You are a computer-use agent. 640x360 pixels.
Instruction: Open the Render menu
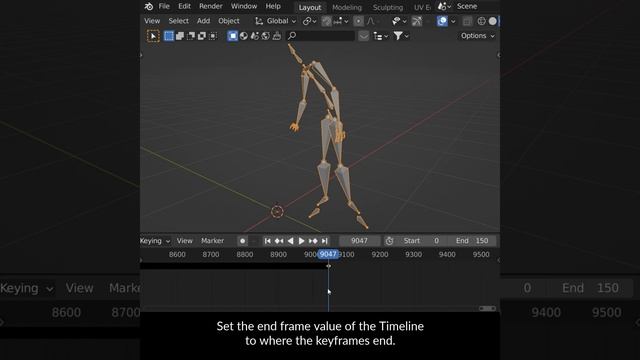211,6
